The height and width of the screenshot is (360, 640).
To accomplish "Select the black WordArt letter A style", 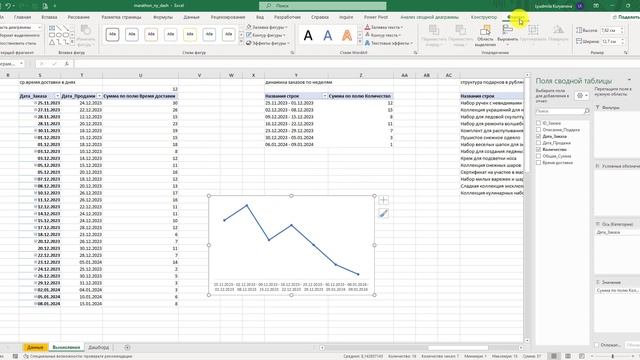I will tap(308, 36).
